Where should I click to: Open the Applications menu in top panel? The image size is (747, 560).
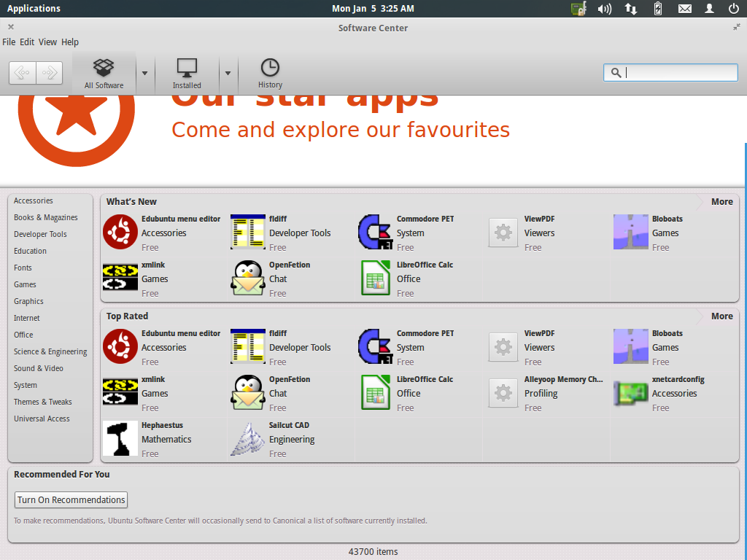[34, 9]
